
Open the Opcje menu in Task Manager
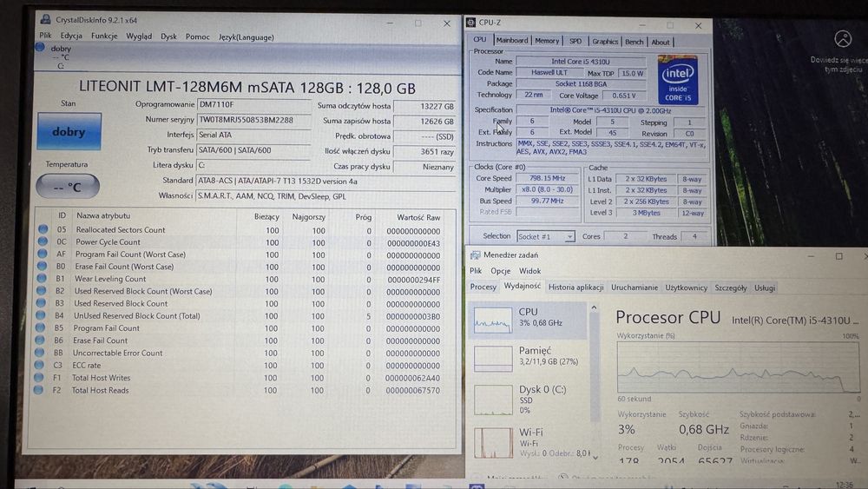click(501, 271)
